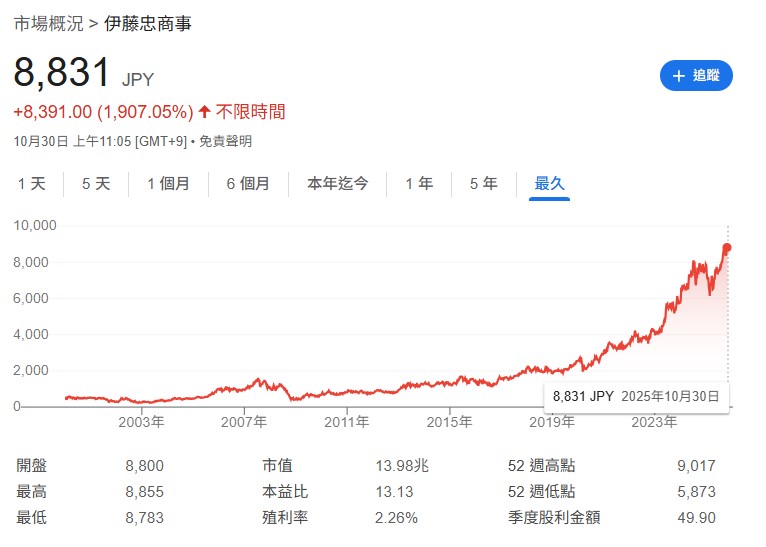The width and height of the screenshot is (766, 547).
Task: Click the +8,391.00 (1,907.05%) change text
Action: pyautogui.click(x=104, y=112)
